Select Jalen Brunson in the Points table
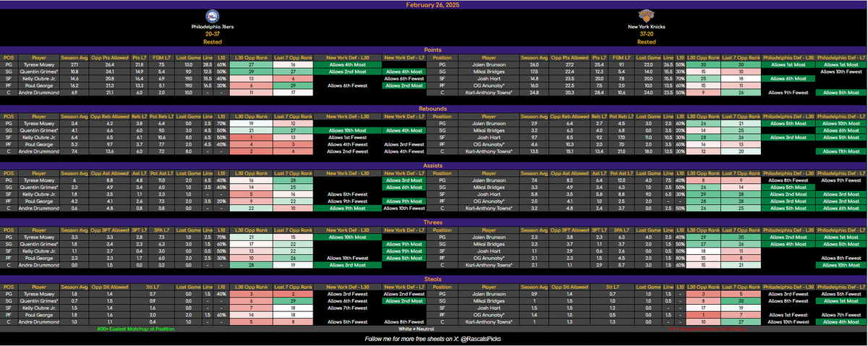This screenshot has width=868, height=346. coord(490,64)
